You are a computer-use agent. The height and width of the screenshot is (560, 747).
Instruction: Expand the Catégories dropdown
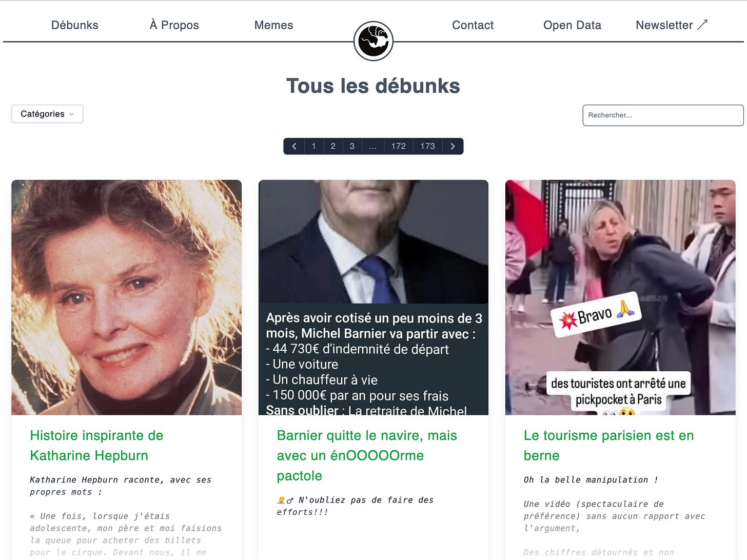click(x=47, y=114)
